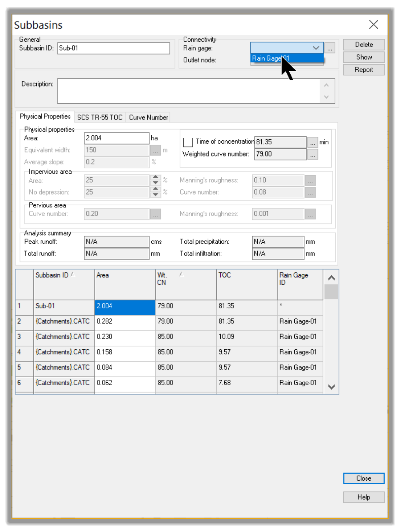Screen dimensions: 400x532
Task: Click ellipsis next to impervious Curve number
Action: [x=310, y=192]
